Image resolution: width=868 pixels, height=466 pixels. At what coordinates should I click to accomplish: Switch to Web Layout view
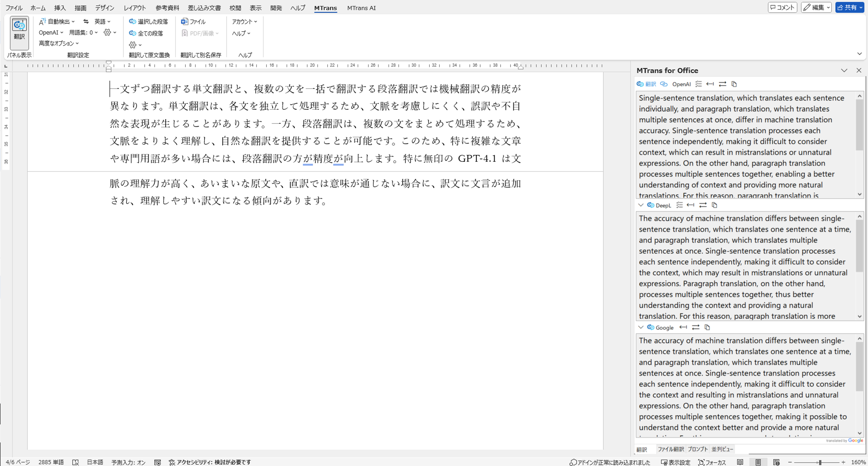(776, 462)
